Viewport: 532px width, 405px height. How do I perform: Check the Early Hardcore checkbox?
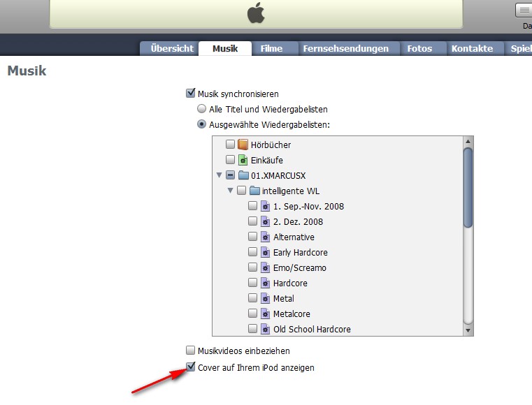253,251
